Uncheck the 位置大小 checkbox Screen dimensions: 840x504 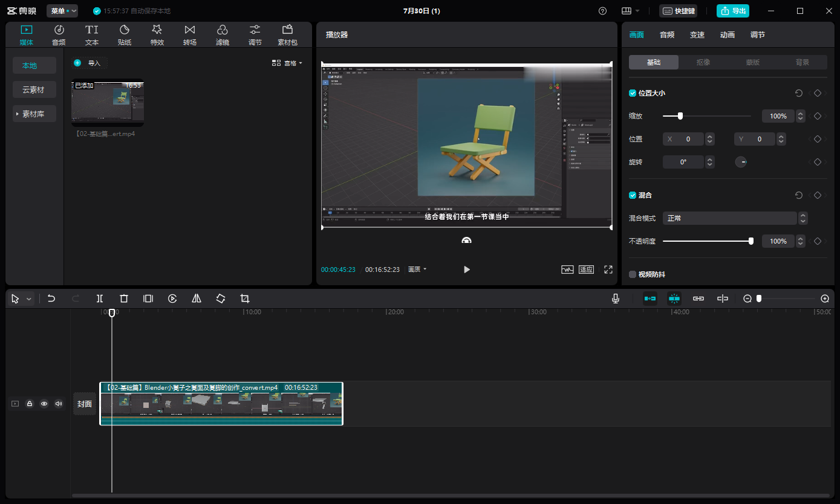[x=633, y=93]
